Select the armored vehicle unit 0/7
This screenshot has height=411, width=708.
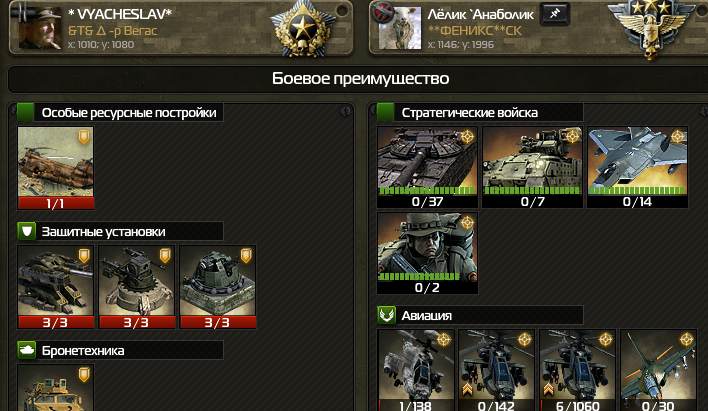point(532,167)
